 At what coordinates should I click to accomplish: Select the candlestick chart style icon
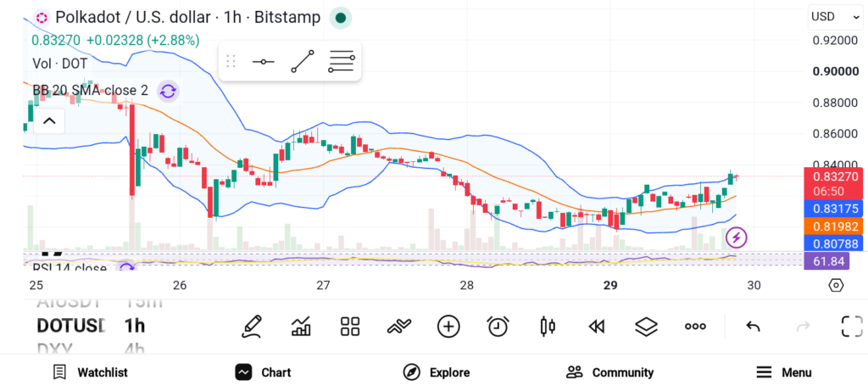[x=548, y=327]
